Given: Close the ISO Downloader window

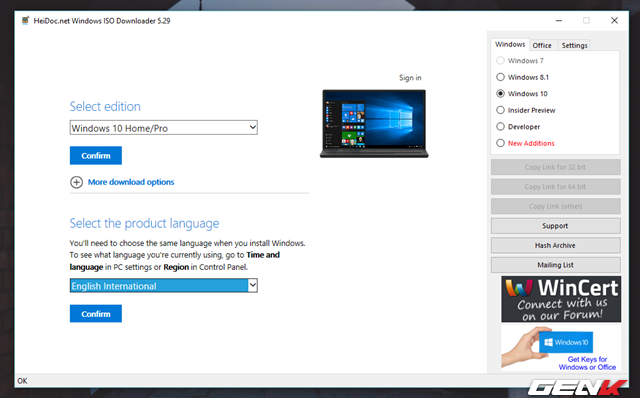Looking at the screenshot, I should [x=614, y=20].
